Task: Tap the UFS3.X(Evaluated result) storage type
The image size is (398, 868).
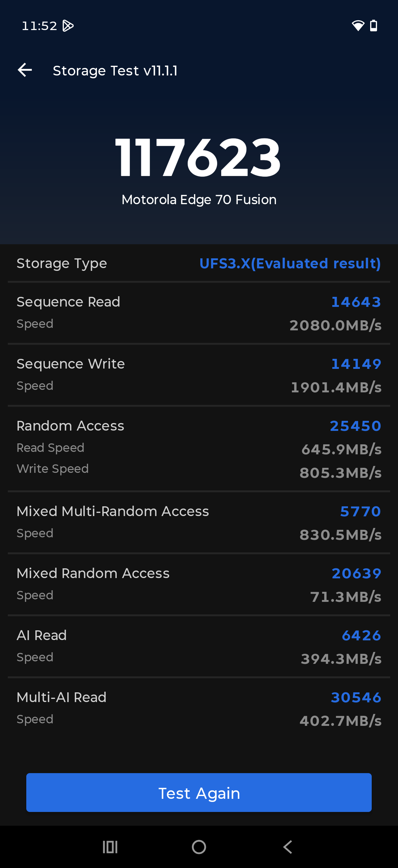Action: [x=290, y=264]
